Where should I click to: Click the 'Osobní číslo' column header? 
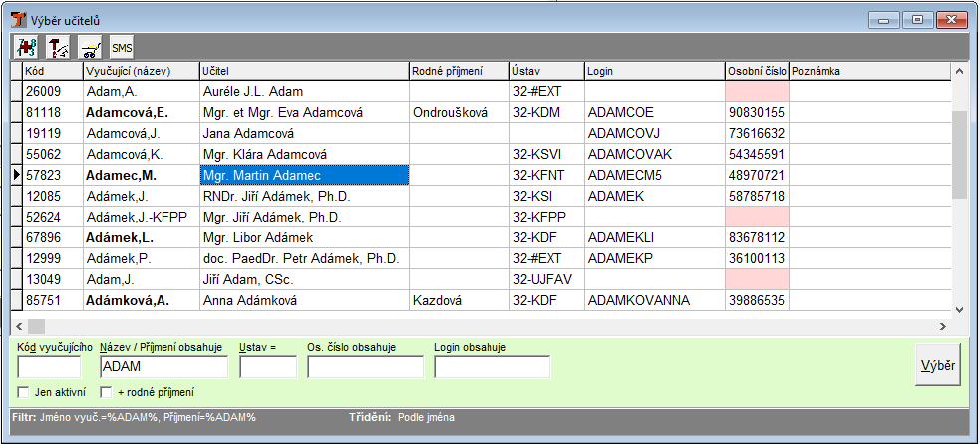tap(757, 71)
